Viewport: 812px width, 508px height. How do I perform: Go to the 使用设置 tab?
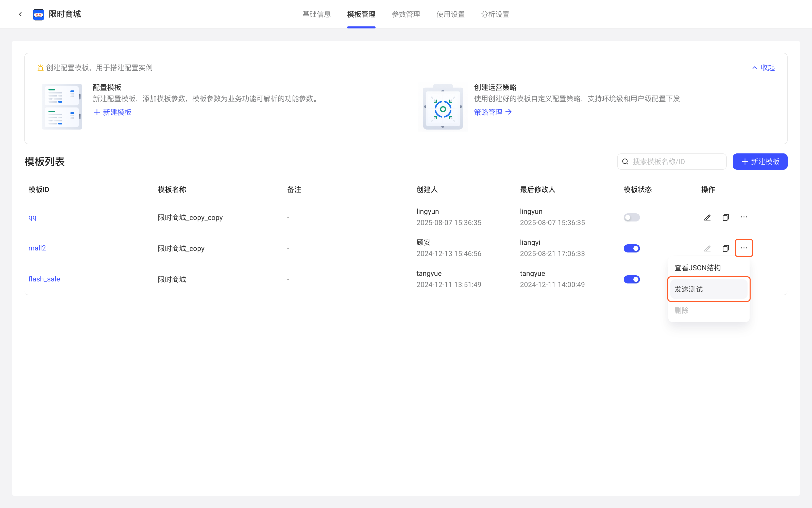tap(450, 14)
